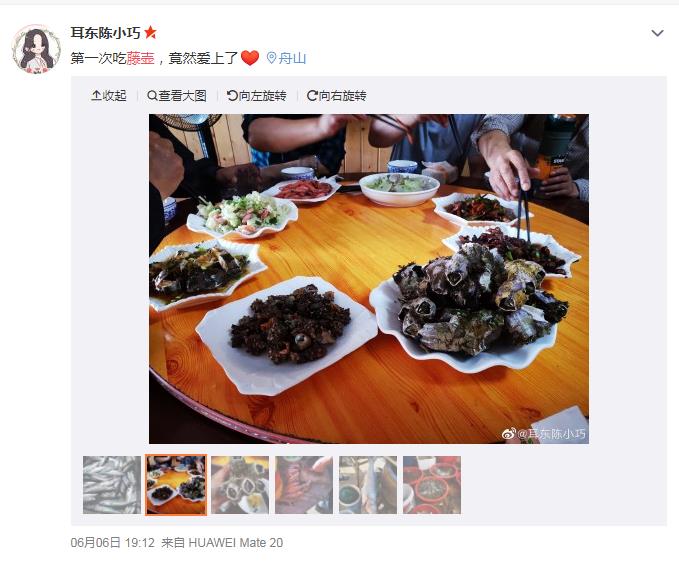Rotate the image left with 向左旋转
This screenshot has width=679, height=569.
click(x=256, y=95)
